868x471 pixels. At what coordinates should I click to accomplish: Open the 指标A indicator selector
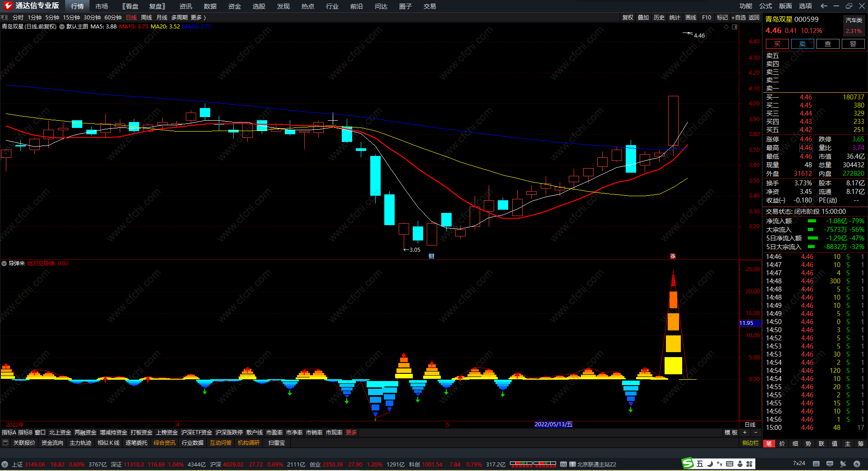pos(9,433)
